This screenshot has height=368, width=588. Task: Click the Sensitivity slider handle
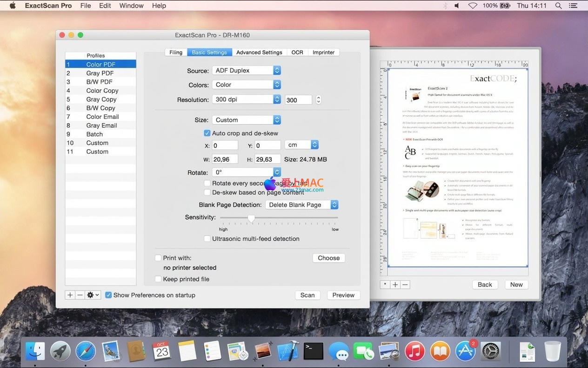click(251, 218)
